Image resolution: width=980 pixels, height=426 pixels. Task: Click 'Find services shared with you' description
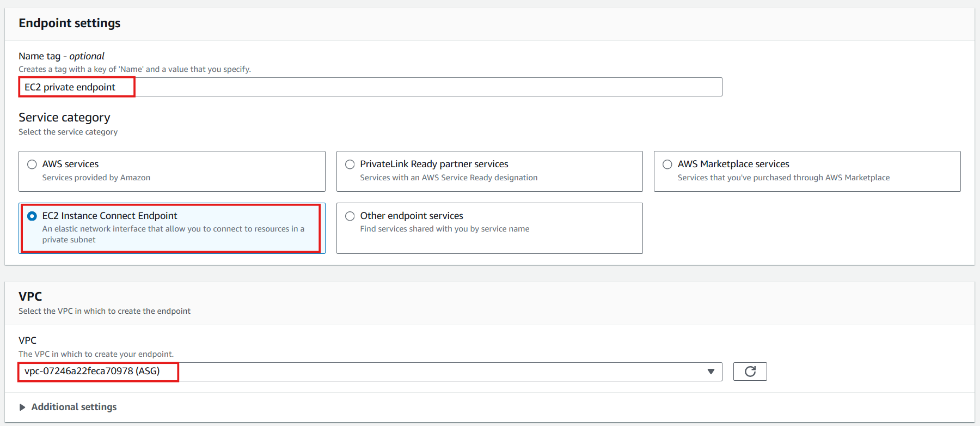pos(445,229)
